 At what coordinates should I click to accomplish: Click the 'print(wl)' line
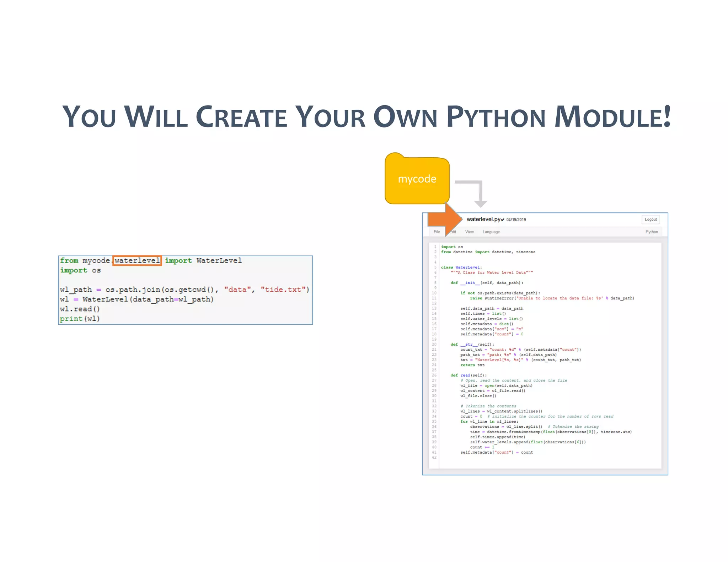tap(80, 319)
